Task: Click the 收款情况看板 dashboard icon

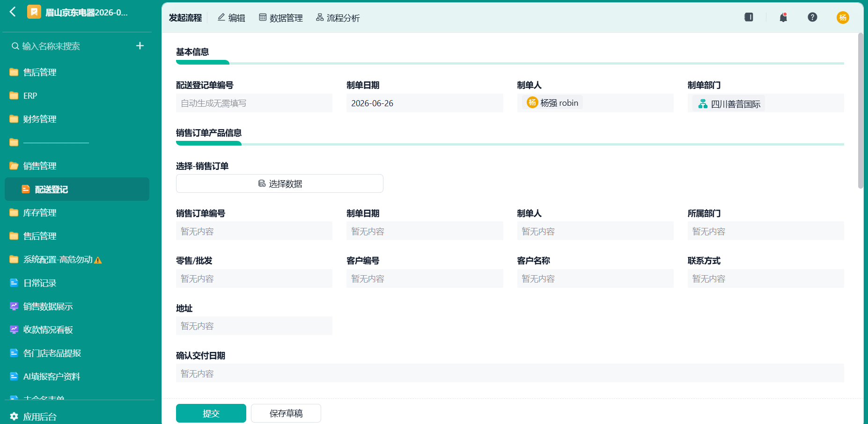Action: point(14,329)
